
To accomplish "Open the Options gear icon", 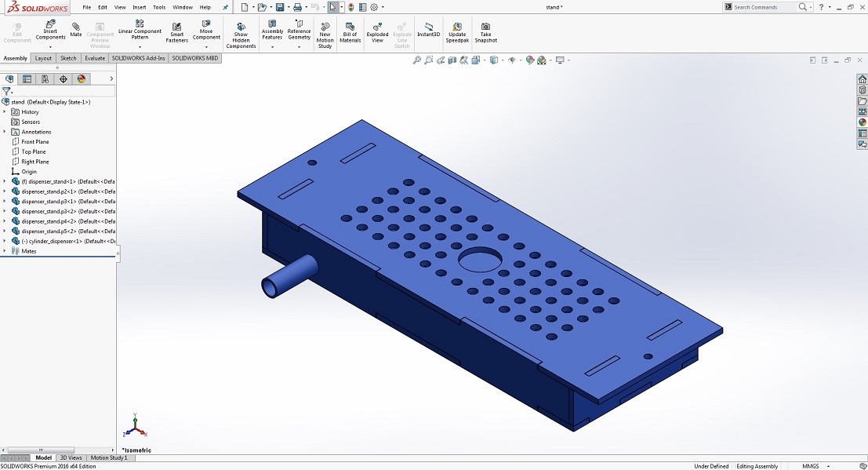I will click(x=374, y=7).
